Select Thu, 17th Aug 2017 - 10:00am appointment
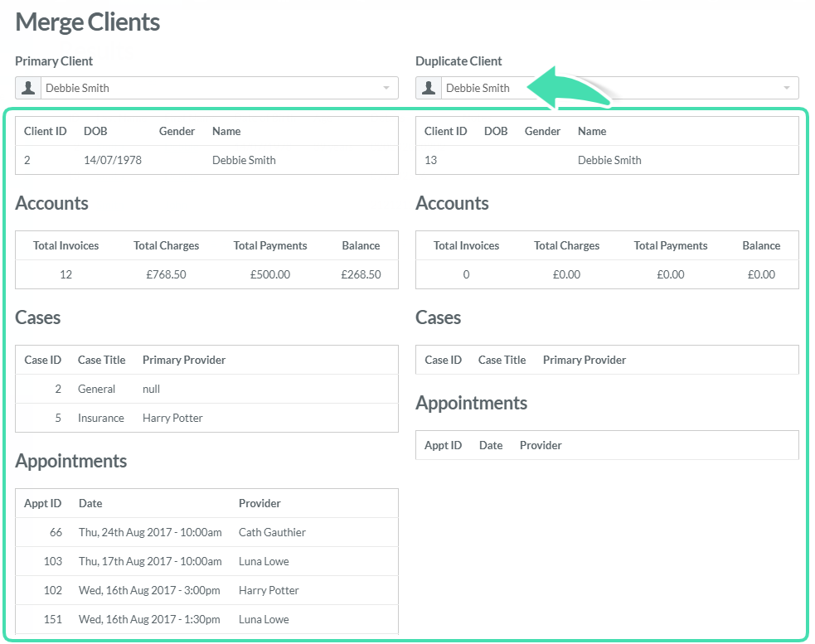This screenshot has width=815, height=644. [150, 561]
